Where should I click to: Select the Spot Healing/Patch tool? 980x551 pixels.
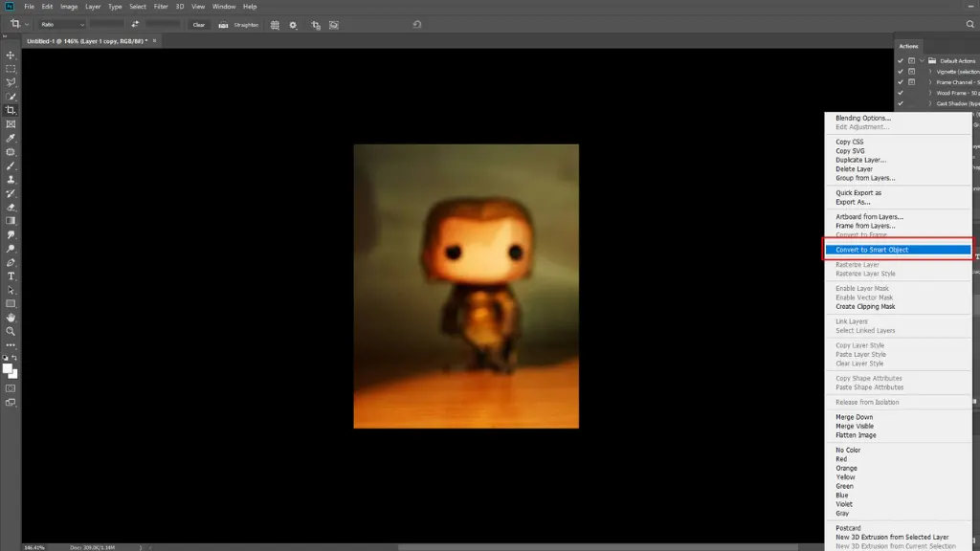(11, 152)
